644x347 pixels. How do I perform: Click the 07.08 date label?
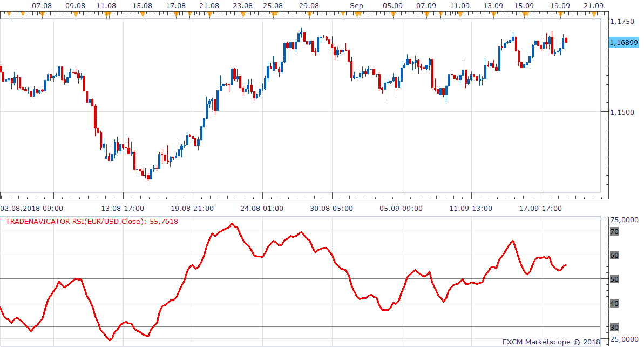[42, 6]
